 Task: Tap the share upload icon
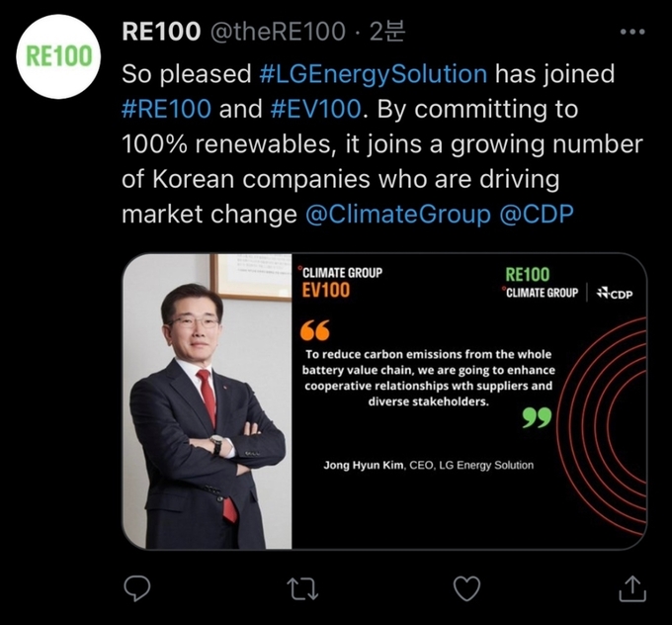click(x=631, y=588)
